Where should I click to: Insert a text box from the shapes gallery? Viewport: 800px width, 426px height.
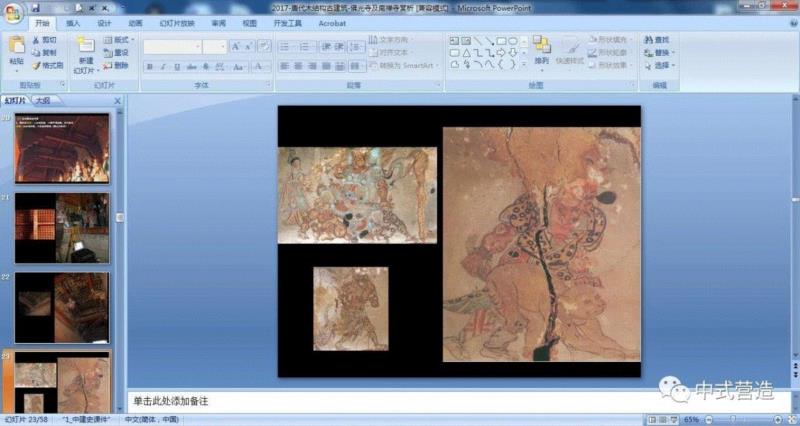[455, 41]
